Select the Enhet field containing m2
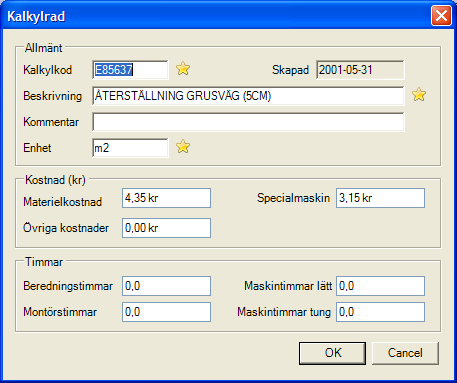This screenshot has height=383, width=457. click(x=130, y=148)
